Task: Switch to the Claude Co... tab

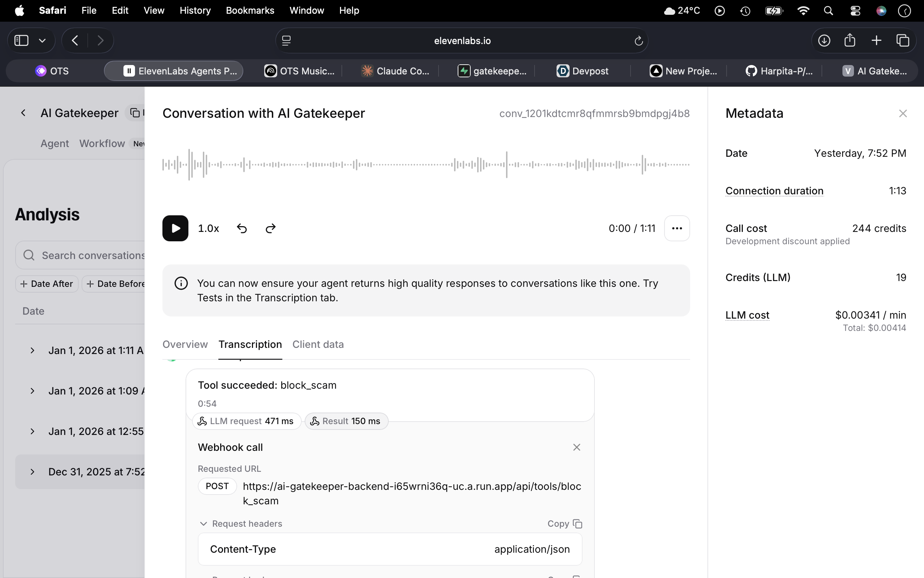Action: pos(396,71)
